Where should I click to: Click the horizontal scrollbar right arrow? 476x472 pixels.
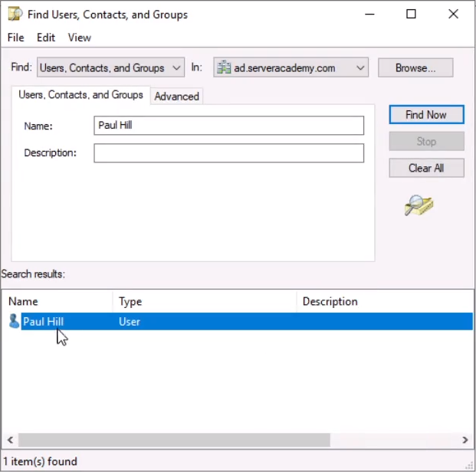tap(465, 440)
